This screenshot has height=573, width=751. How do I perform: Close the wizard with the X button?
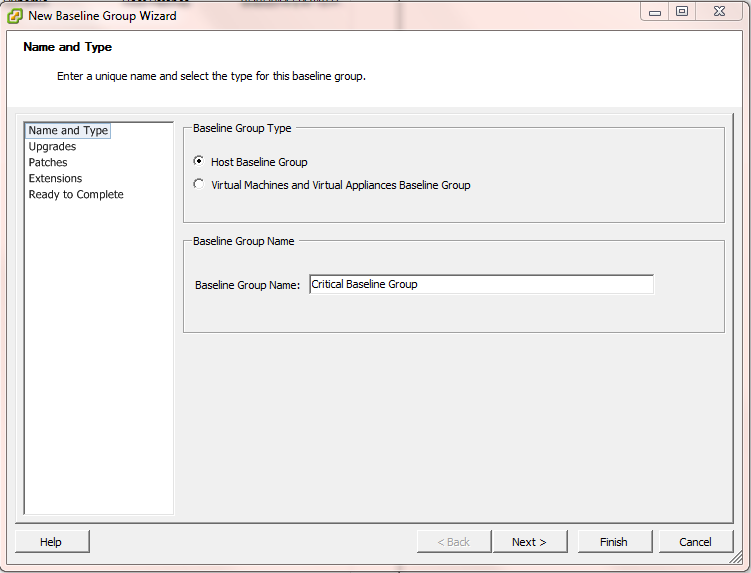coord(719,12)
